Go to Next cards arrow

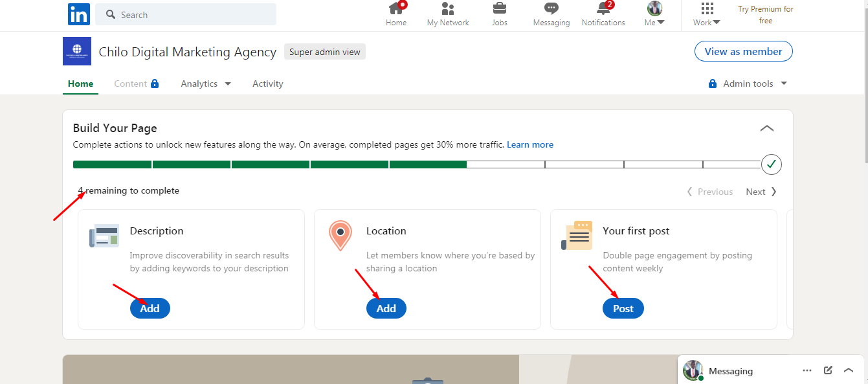761,192
